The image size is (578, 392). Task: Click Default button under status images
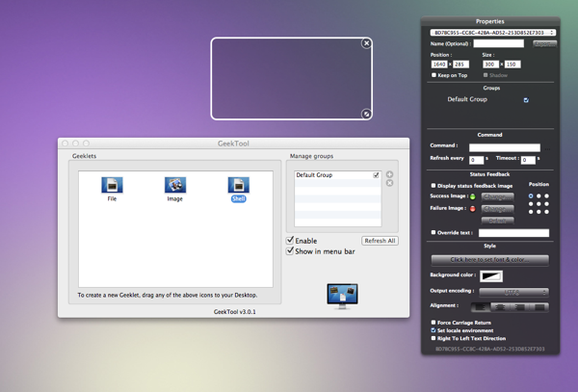click(498, 221)
